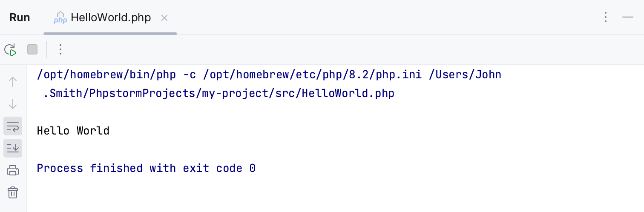Image resolution: width=644 pixels, height=212 pixels.
Task: Select the HelloWorld.php run tab
Action: [x=111, y=18]
